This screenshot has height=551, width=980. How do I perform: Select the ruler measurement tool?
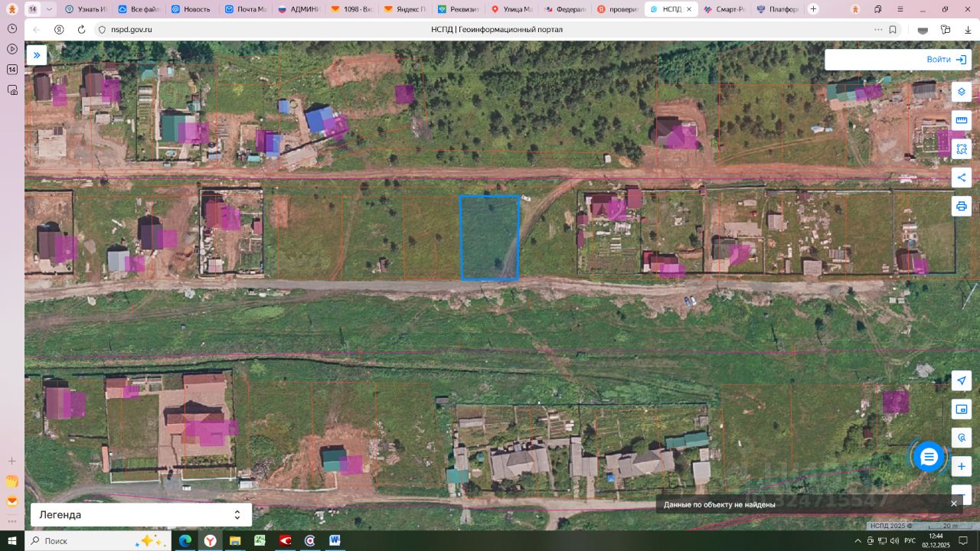coord(962,120)
